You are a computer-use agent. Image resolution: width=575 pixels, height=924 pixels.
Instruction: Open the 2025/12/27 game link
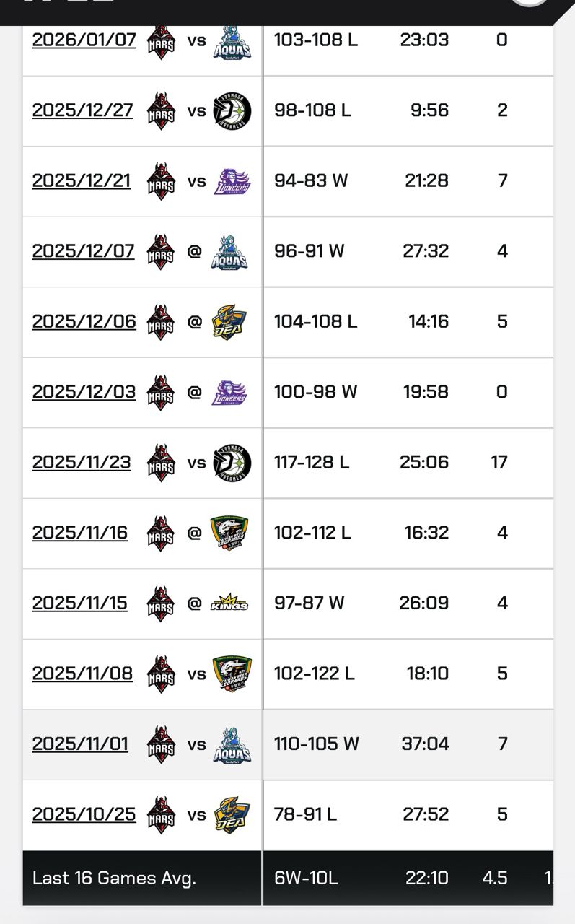(82, 110)
